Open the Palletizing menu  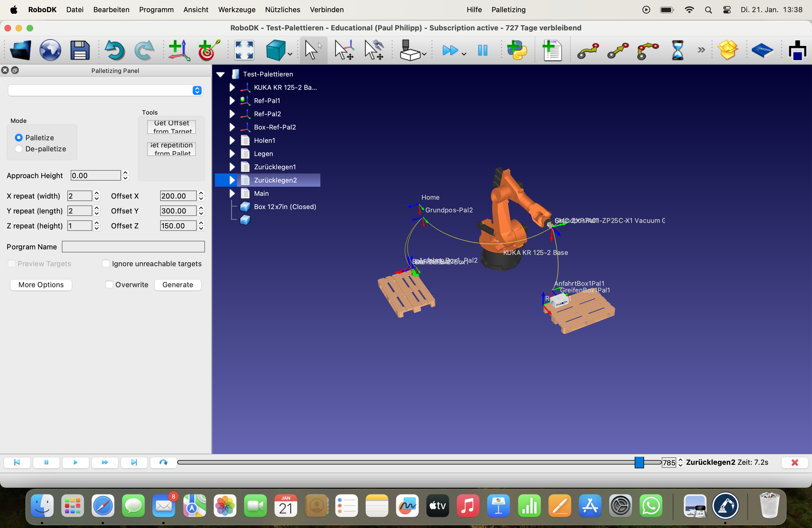point(508,10)
